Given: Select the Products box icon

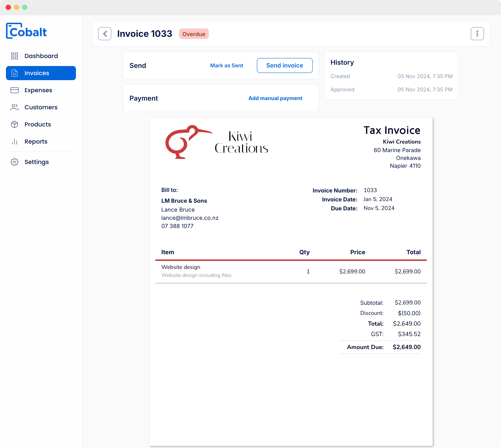Looking at the screenshot, I should point(14,124).
